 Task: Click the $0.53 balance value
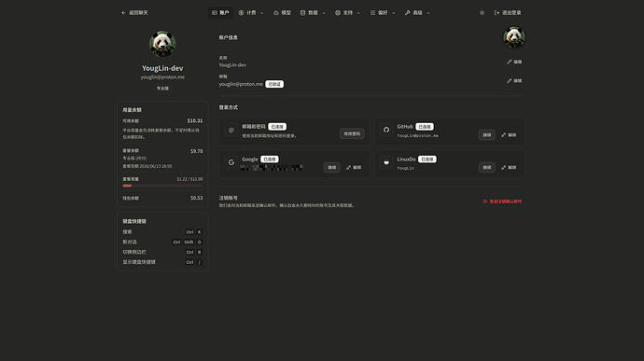pos(196,198)
